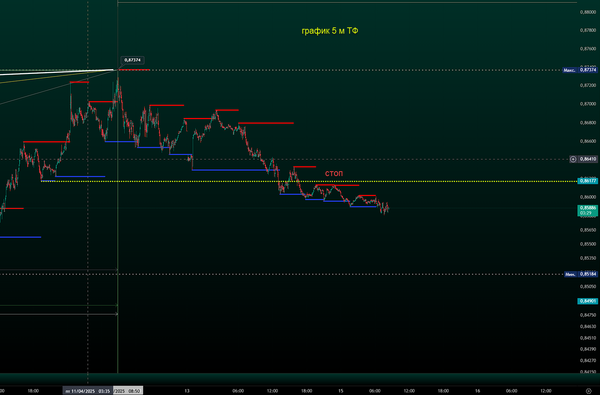Select the red resistance line below the 0,87374 callout
600x395 pixels.
tap(134, 70)
